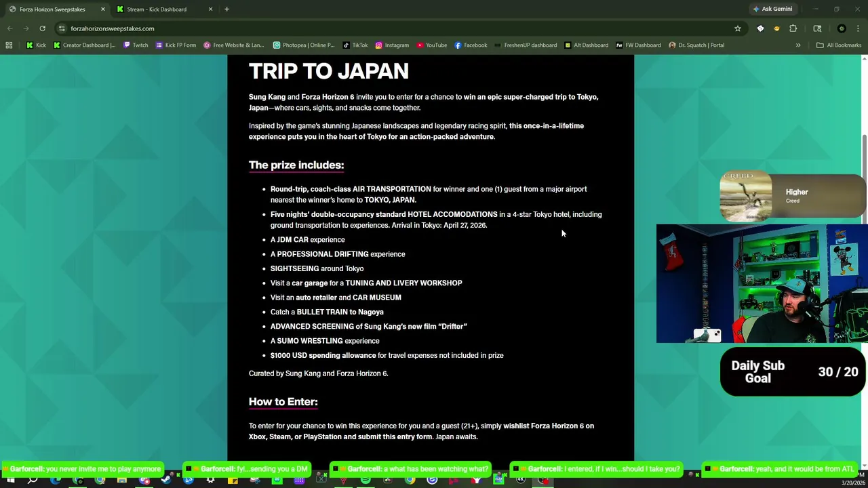The image size is (868, 488).
Task: Open the Kick bookmark
Action: coord(36,45)
